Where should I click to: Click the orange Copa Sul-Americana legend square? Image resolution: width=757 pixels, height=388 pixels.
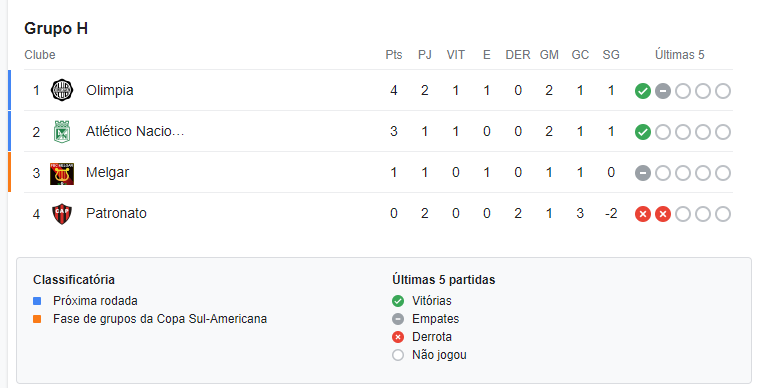[37, 319]
